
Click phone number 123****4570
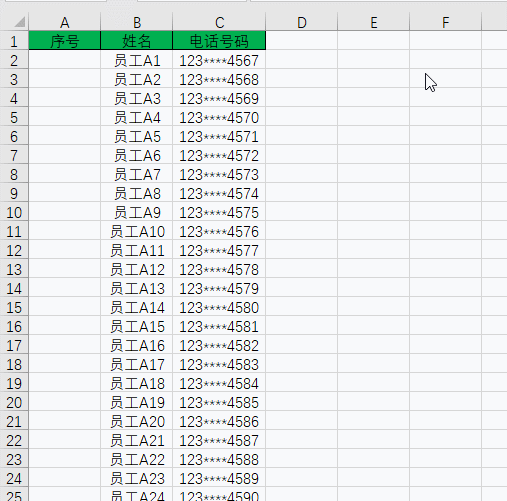[x=219, y=117]
